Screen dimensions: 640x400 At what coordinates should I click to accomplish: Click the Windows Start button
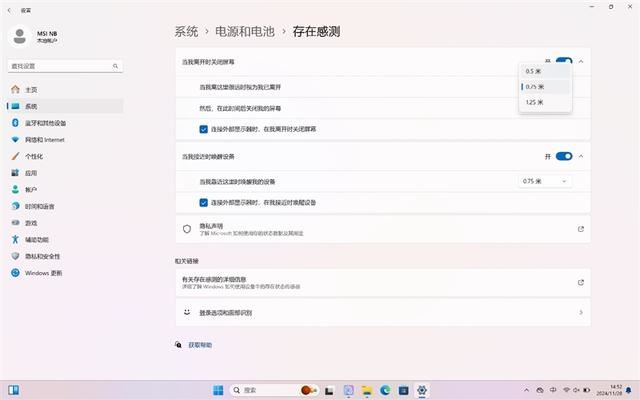click(218, 391)
